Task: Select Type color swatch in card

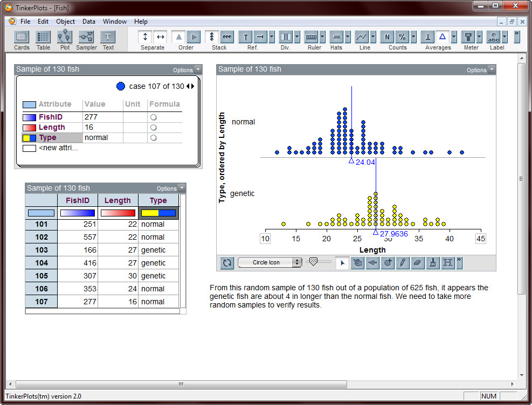Action: [29, 138]
